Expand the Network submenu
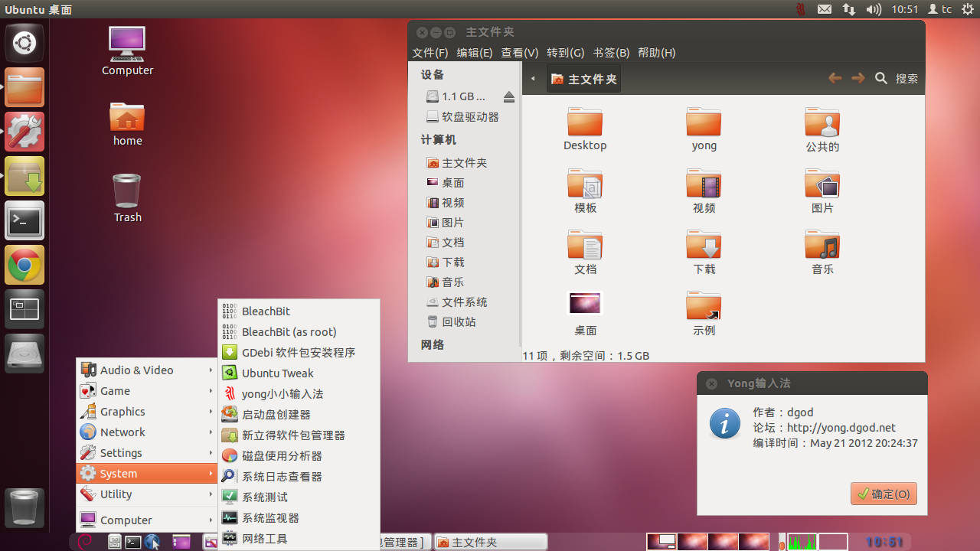The width and height of the screenshot is (980, 551). pyautogui.click(x=147, y=432)
